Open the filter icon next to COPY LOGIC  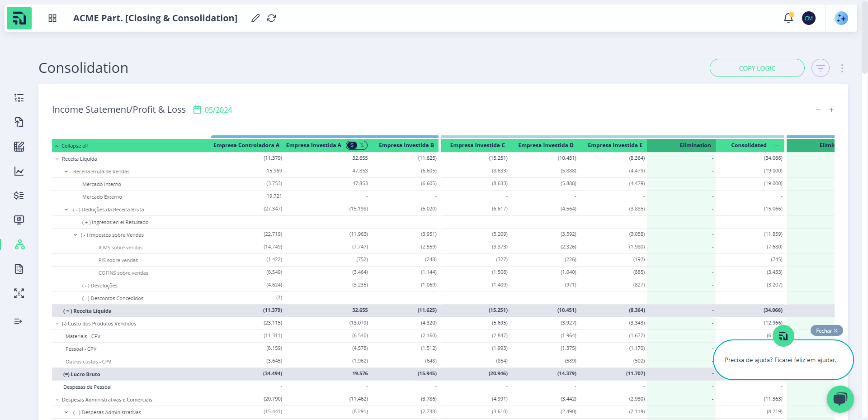pyautogui.click(x=821, y=68)
